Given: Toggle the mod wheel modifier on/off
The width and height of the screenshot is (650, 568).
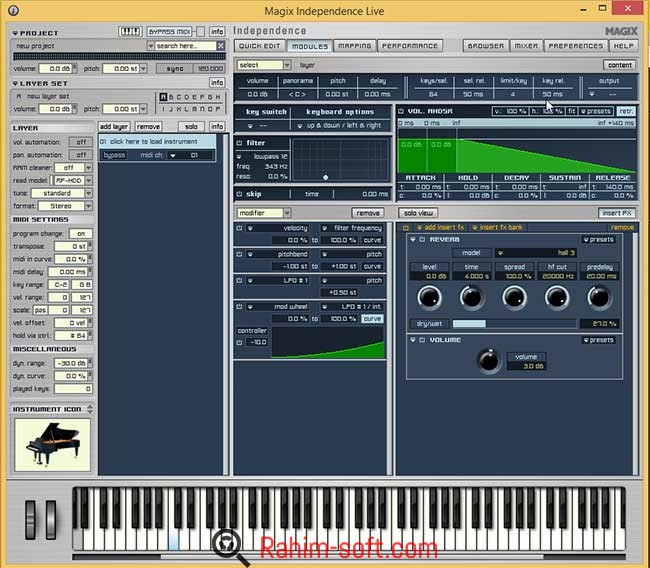Looking at the screenshot, I should pos(239,307).
